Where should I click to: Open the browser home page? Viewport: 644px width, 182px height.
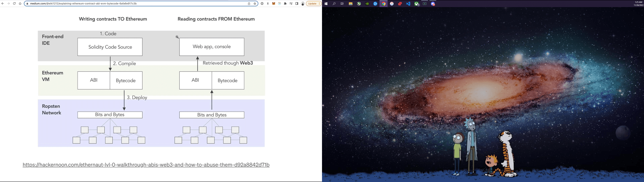click(20, 4)
